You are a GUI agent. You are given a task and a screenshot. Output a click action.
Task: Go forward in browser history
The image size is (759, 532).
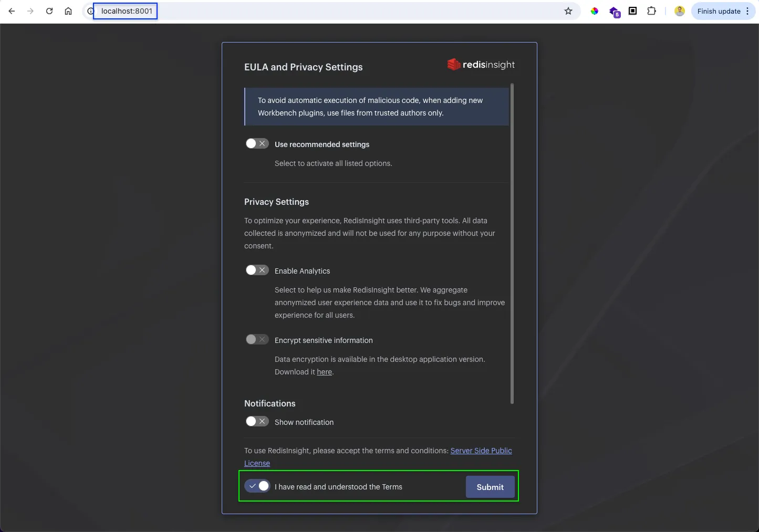pos(30,11)
